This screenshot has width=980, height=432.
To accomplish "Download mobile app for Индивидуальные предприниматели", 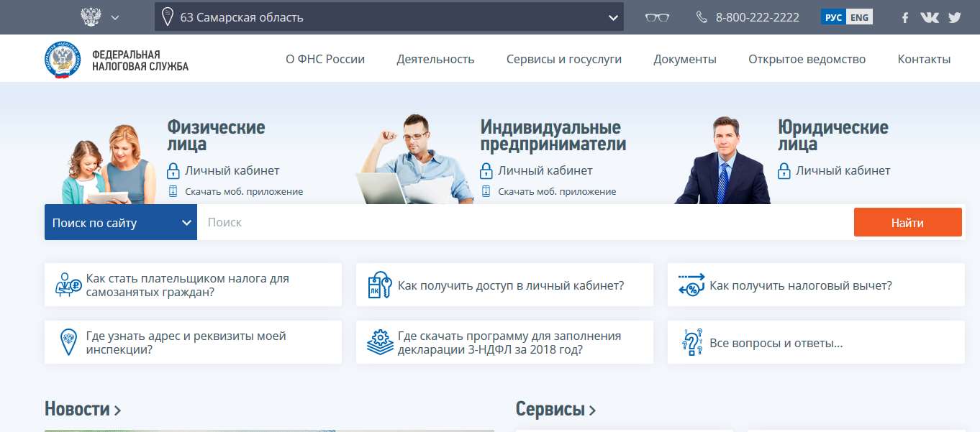I will [557, 192].
